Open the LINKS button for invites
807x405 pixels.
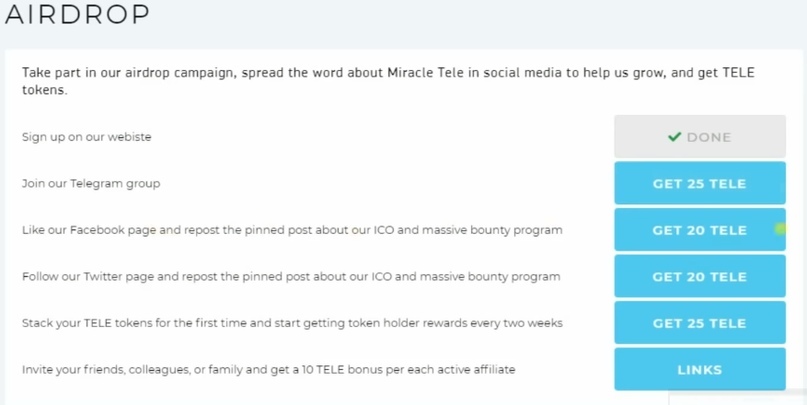click(x=699, y=370)
